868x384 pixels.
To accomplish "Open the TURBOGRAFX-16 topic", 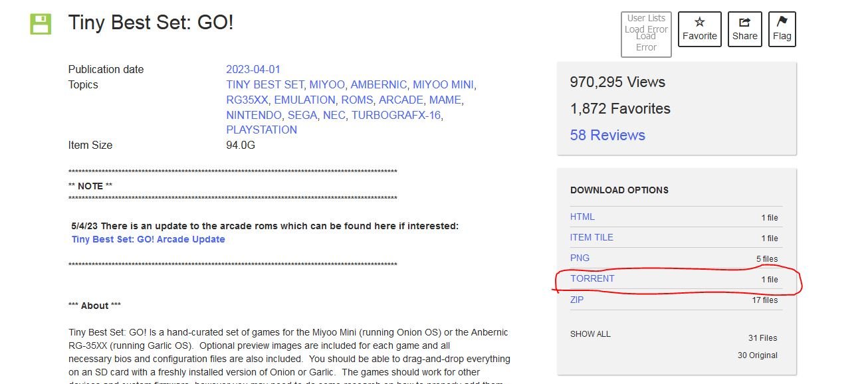I will (x=396, y=115).
